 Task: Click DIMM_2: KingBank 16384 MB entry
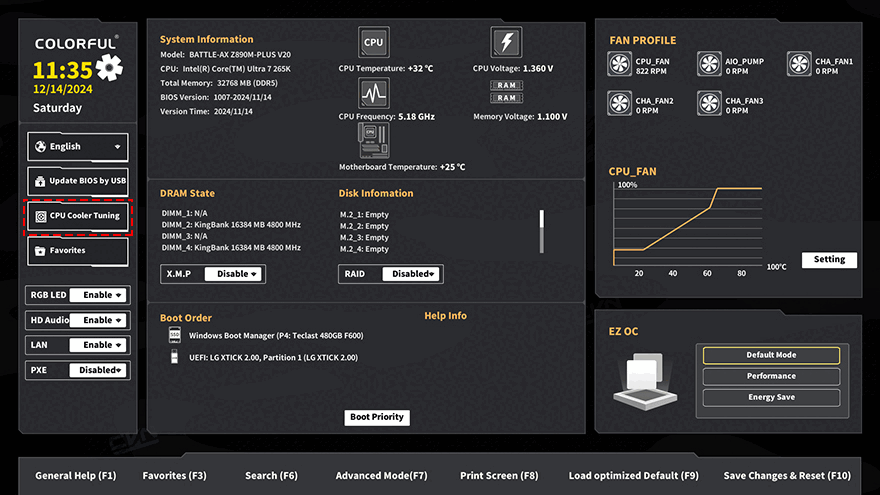(x=231, y=225)
